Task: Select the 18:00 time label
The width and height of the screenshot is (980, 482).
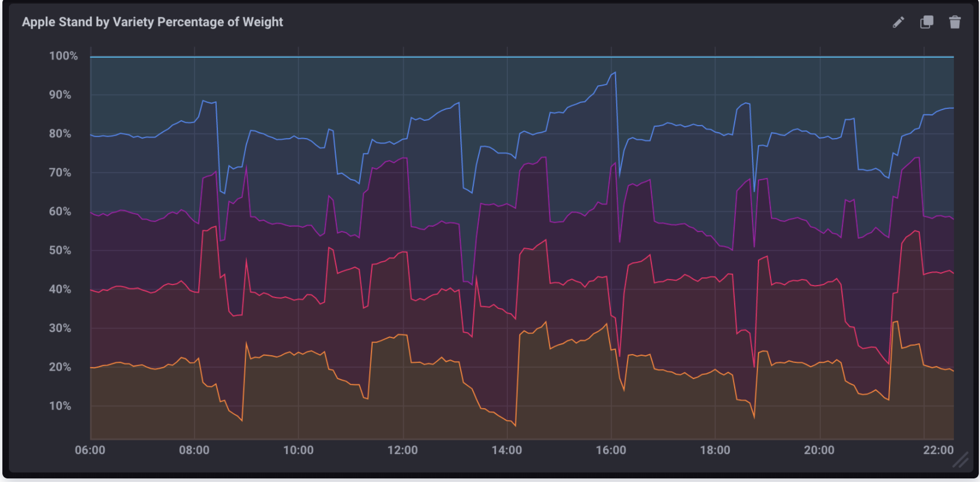Action: 715,450
